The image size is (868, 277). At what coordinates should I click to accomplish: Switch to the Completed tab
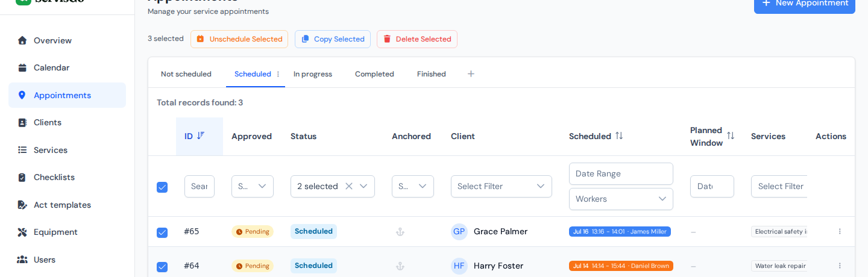(x=374, y=74)
